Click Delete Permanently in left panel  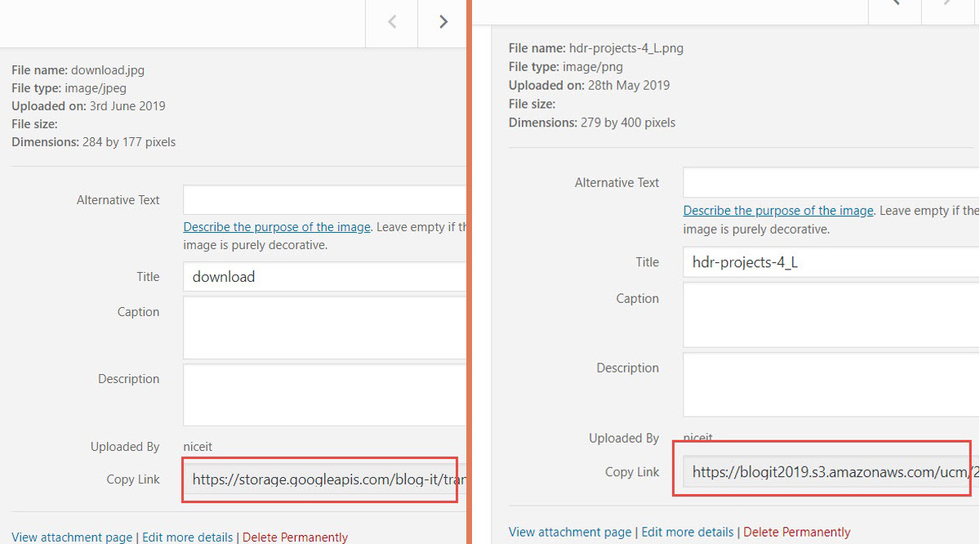[295, 537]
